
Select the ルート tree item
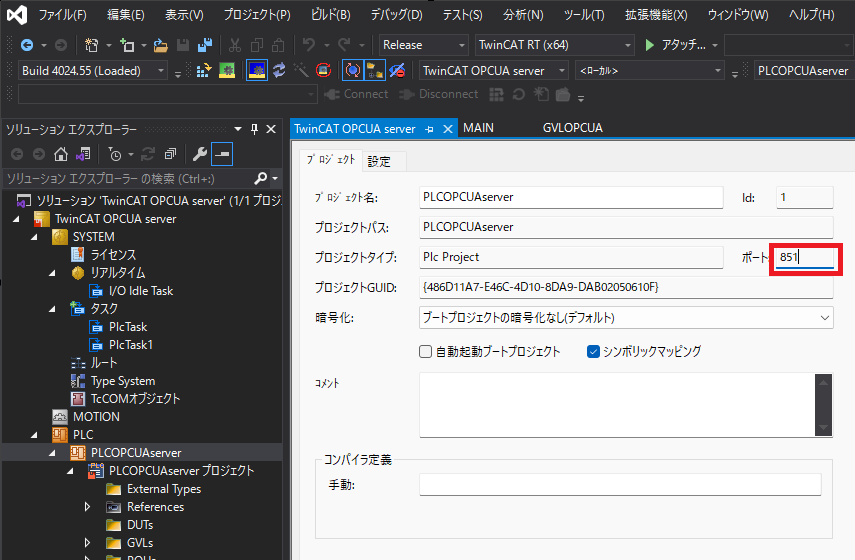104,363
